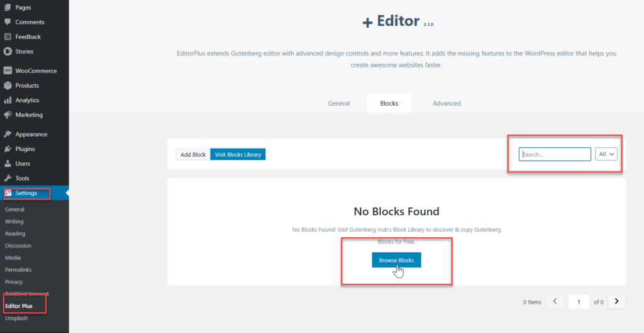
Task: Open BoldGrid Connect submenu link
Action: pyautogui.click(x=26, y=294)
